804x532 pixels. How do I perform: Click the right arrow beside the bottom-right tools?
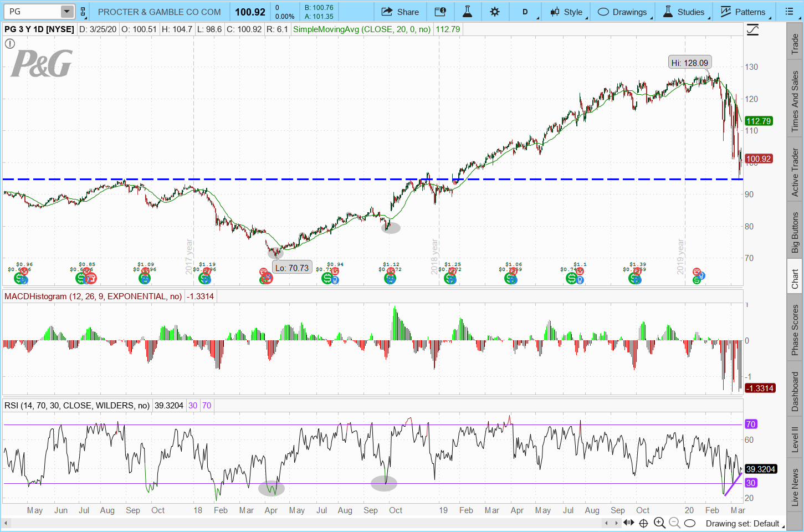[x=616, y=523]
